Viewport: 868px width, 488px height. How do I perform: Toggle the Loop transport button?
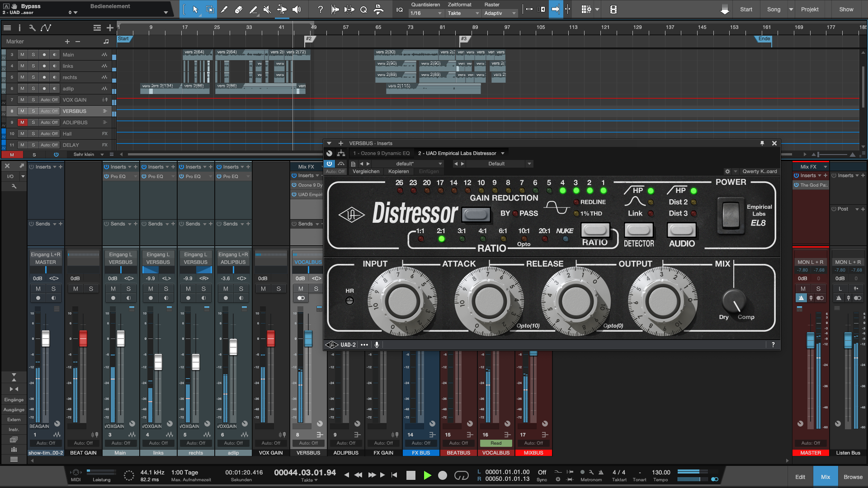pos(461,475)
